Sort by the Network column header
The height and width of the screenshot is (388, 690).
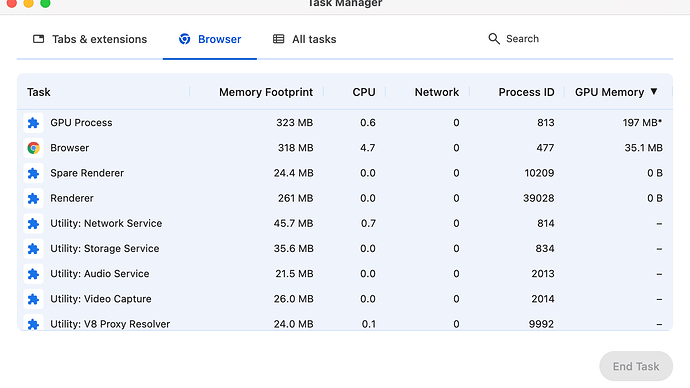tap(437, 92)
